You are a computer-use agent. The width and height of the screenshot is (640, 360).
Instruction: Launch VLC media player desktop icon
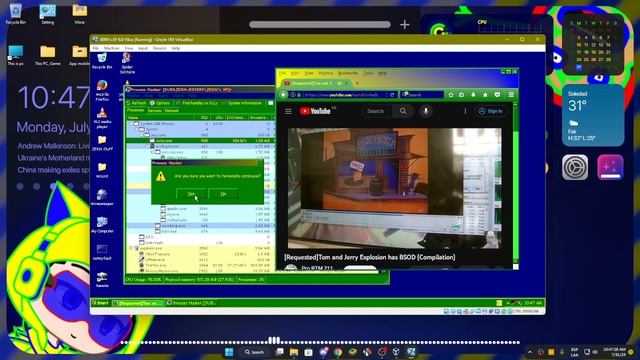102,118
